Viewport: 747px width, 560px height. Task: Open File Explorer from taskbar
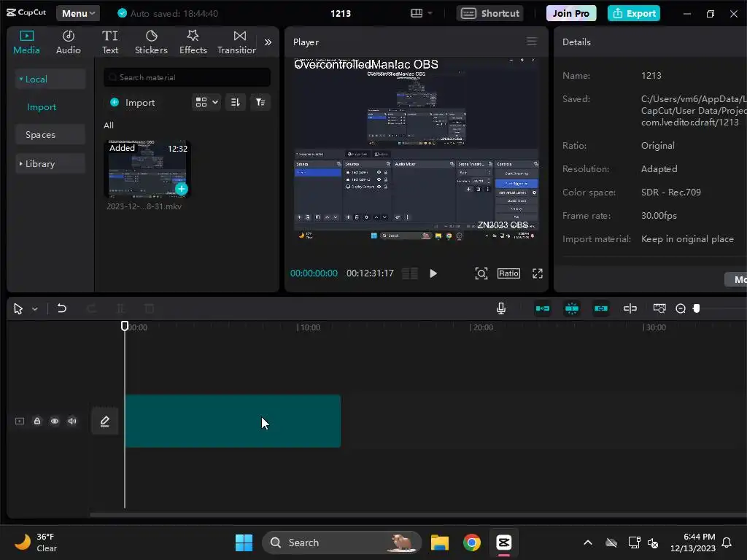tap(439, 542)
